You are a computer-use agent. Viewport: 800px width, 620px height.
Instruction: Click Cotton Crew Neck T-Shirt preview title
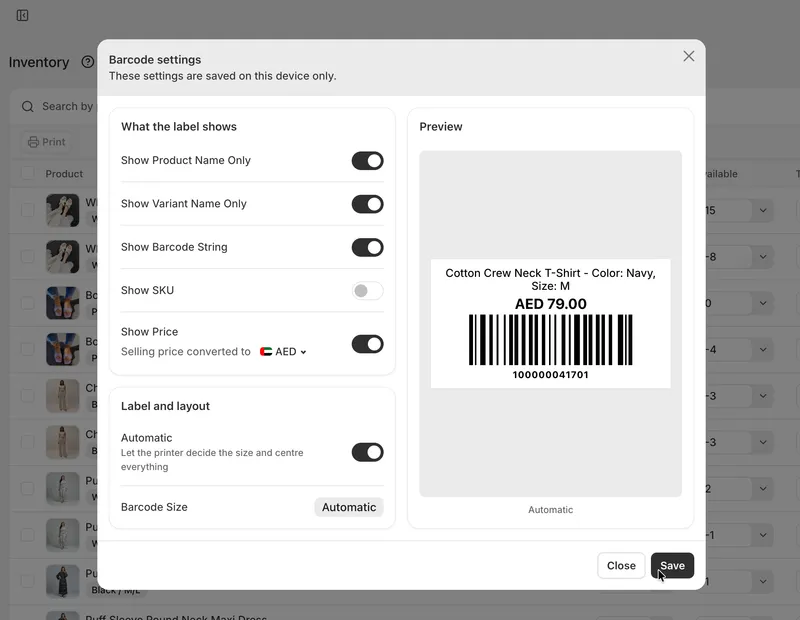click(x=551, y=280)
